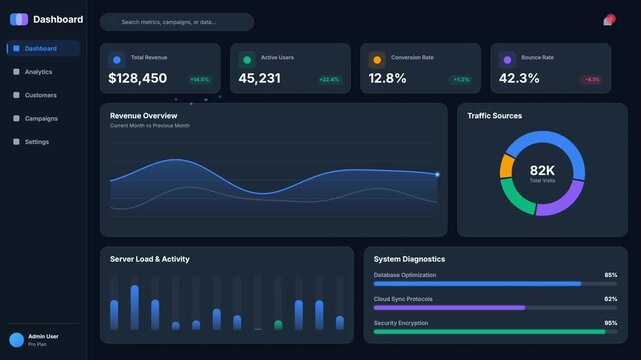
Task: Click the Security Encryption progress bar
Action: pos(495,332)
